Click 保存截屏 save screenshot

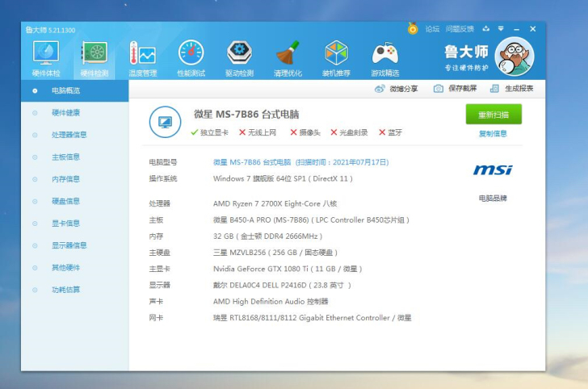(x=455, y=89)
